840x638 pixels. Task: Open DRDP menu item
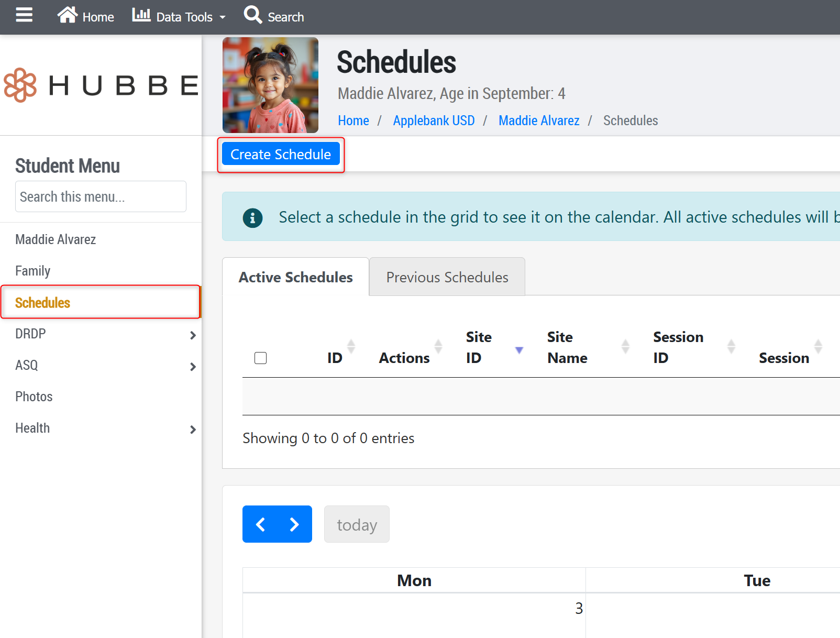click(x=30, y=334)
